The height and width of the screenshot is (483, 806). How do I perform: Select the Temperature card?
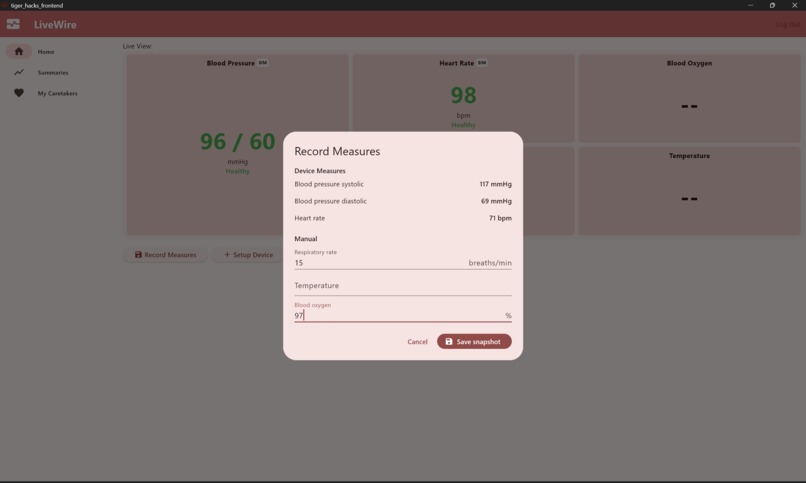[689, 191]
